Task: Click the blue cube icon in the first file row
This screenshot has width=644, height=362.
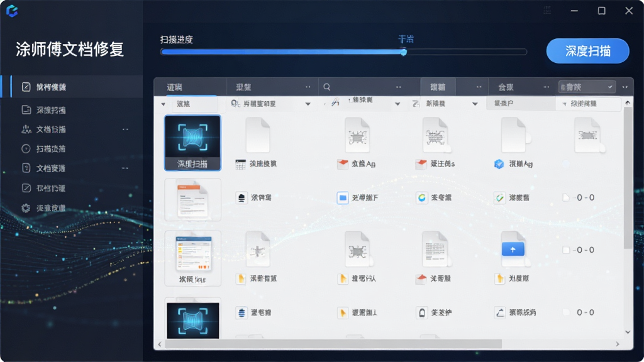Action: (x=499, y=164)
